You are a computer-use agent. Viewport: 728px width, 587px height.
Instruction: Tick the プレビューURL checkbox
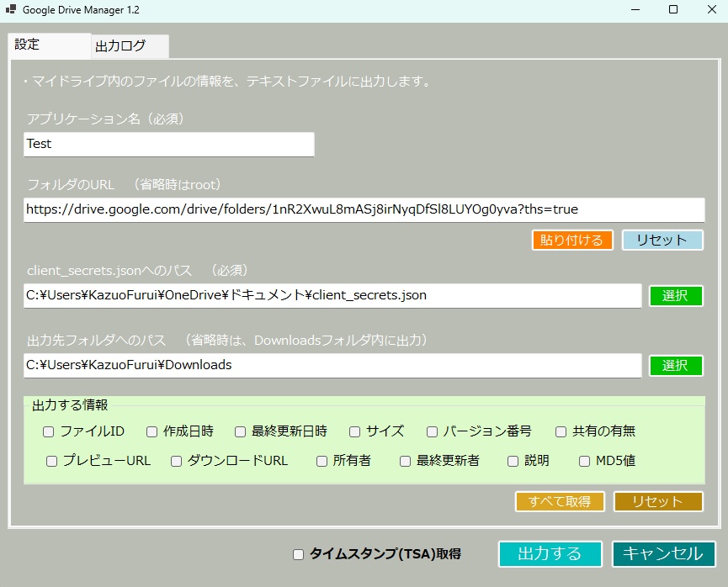tap(51, 461)
